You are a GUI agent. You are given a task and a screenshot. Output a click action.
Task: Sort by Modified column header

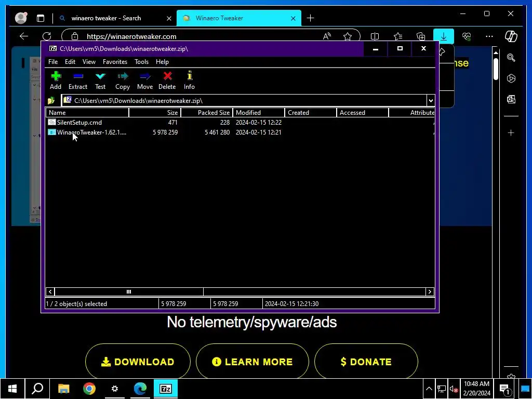[x=259, y=113]
